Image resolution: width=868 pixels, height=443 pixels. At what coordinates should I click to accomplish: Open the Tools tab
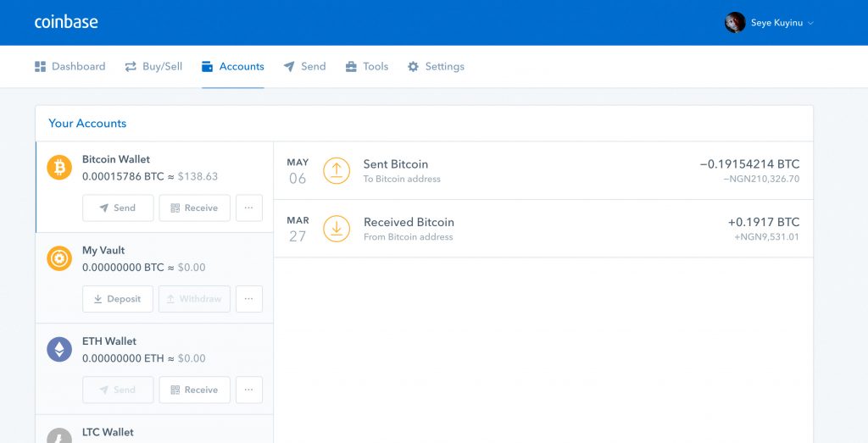pos(366,66)
